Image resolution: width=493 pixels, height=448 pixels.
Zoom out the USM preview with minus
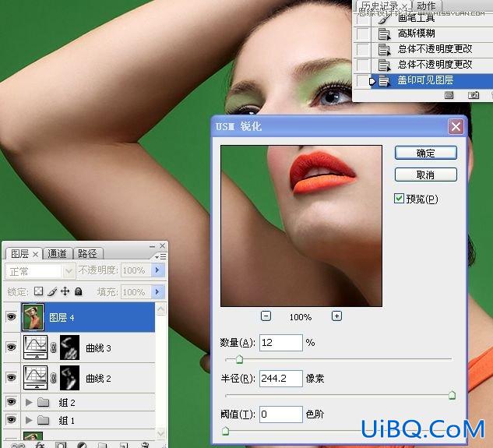pyautogui.click(x=266, y=316)
